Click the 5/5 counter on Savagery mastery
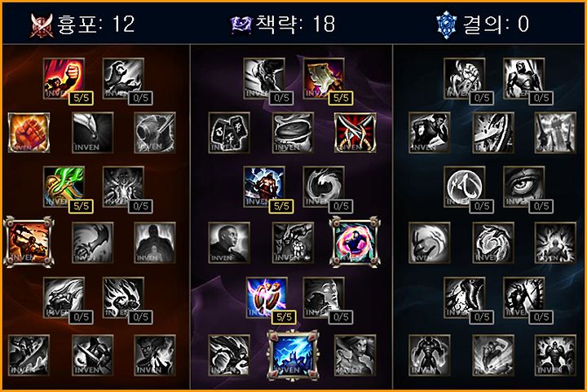The width and height of the screenshot is (587, 392). (341, 99)
